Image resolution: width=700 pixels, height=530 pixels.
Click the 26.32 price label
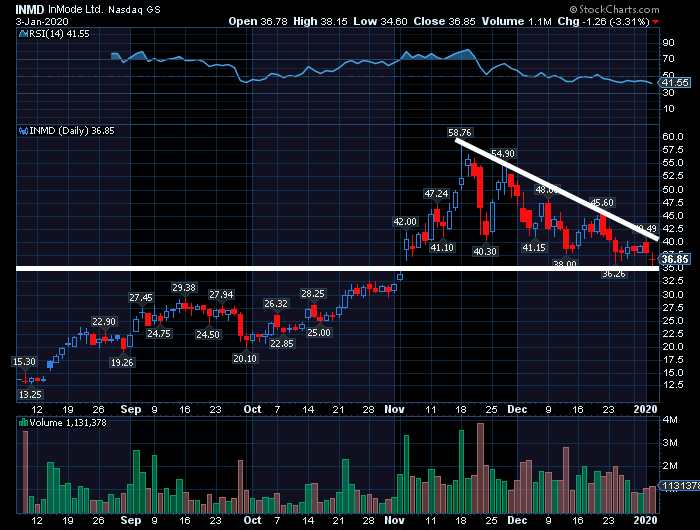(x=276, y=304)
